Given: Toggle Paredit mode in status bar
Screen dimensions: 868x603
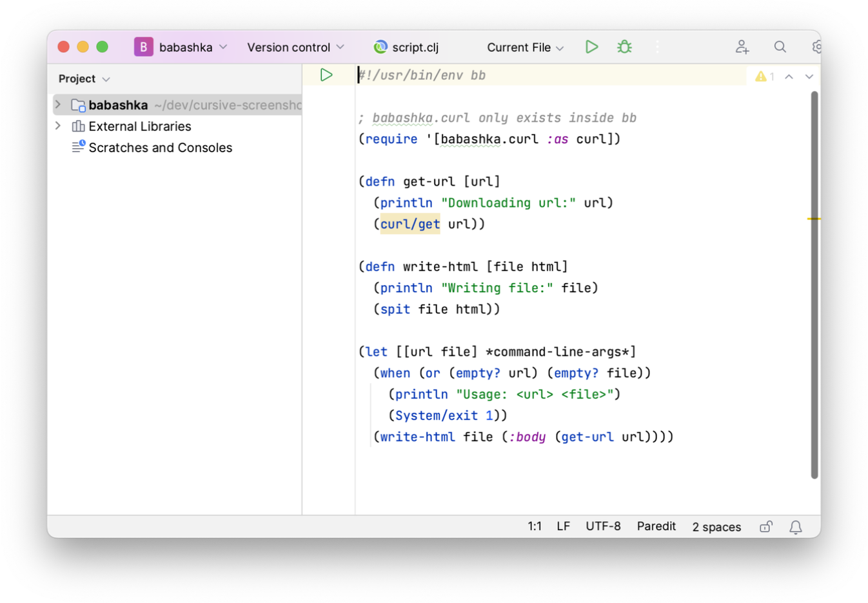Looking at the screenshot, I should click(656, 526).
